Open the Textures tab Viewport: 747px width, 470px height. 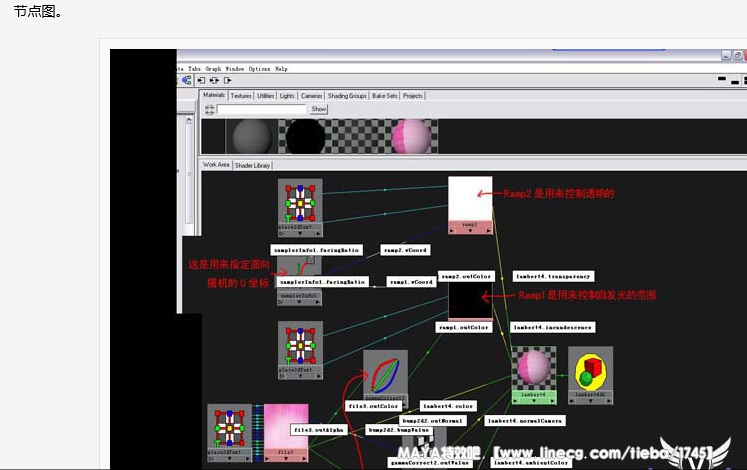point(241,96)
